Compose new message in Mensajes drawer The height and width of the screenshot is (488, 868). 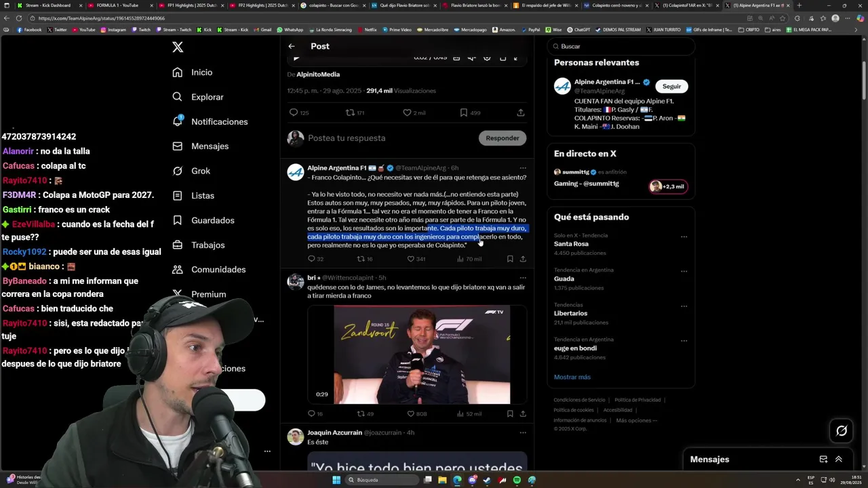823,460
